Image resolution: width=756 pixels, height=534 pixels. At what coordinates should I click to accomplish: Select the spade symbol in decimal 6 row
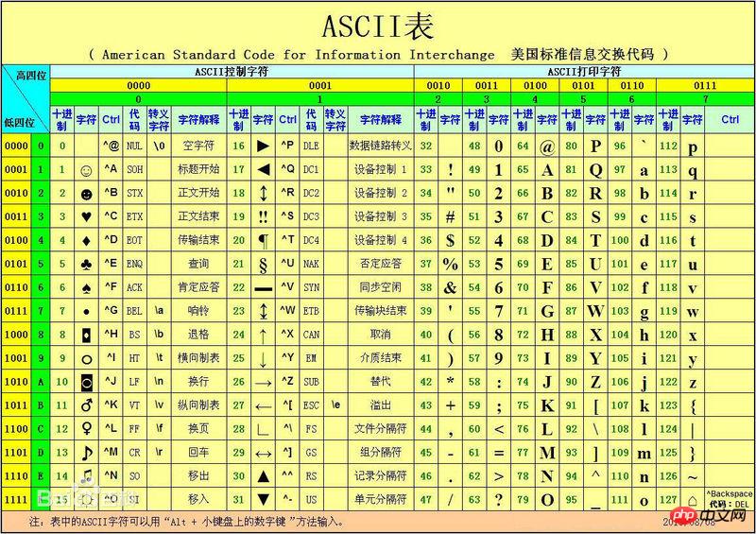[x=86, y=288]
